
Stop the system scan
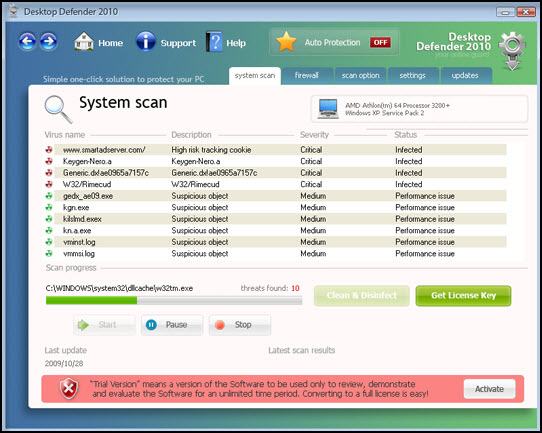click(240, 325)
